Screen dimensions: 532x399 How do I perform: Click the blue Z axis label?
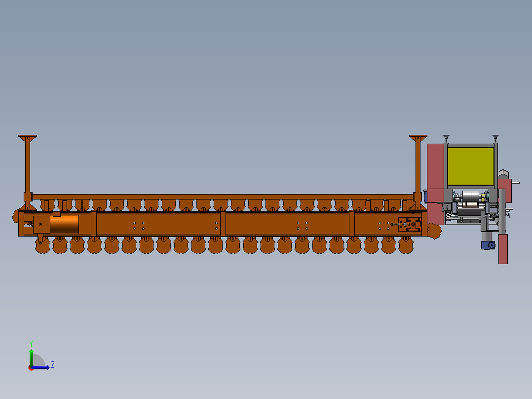click(x=53, y=365)
